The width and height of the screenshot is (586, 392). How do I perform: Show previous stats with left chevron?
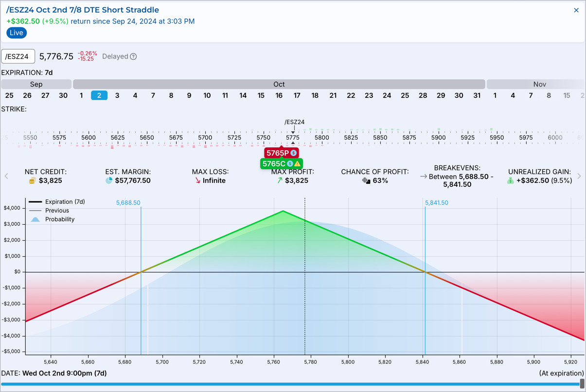coord(6,176)
